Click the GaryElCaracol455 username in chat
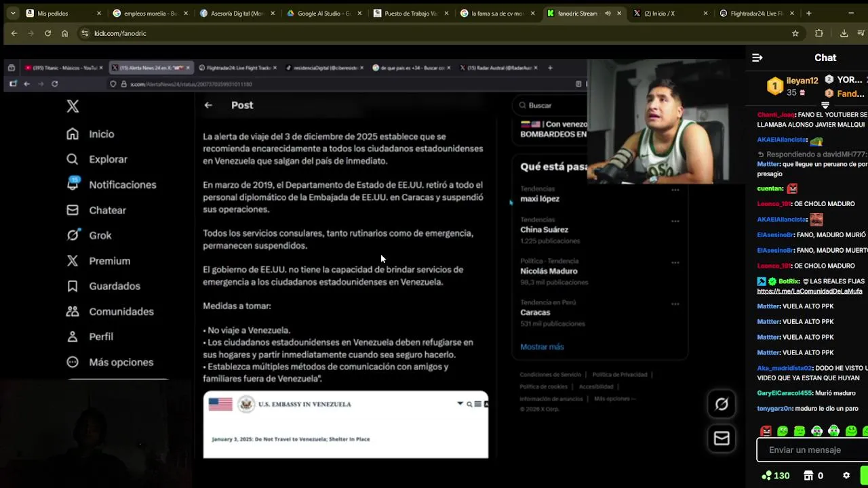Screen dimensions: 868x488 point(785,393)
